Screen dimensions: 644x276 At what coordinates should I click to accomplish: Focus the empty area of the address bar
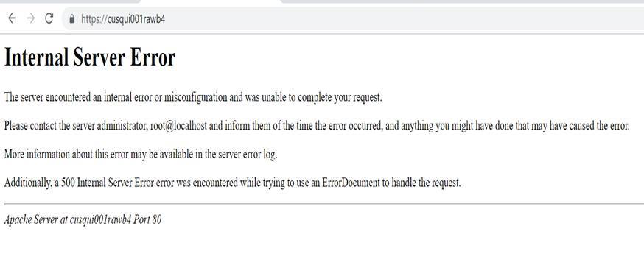pyautogui.click(x=402, y=19)
